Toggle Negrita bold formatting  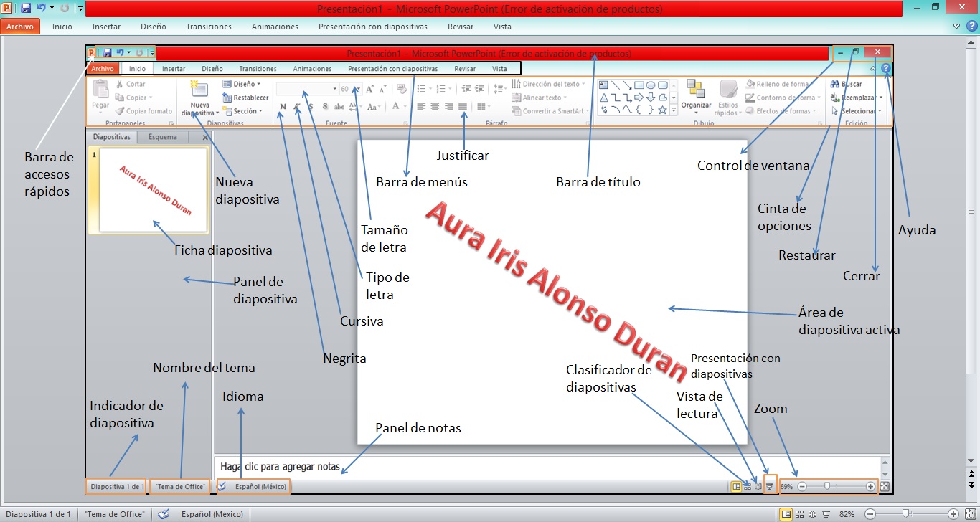coord(282,106)
